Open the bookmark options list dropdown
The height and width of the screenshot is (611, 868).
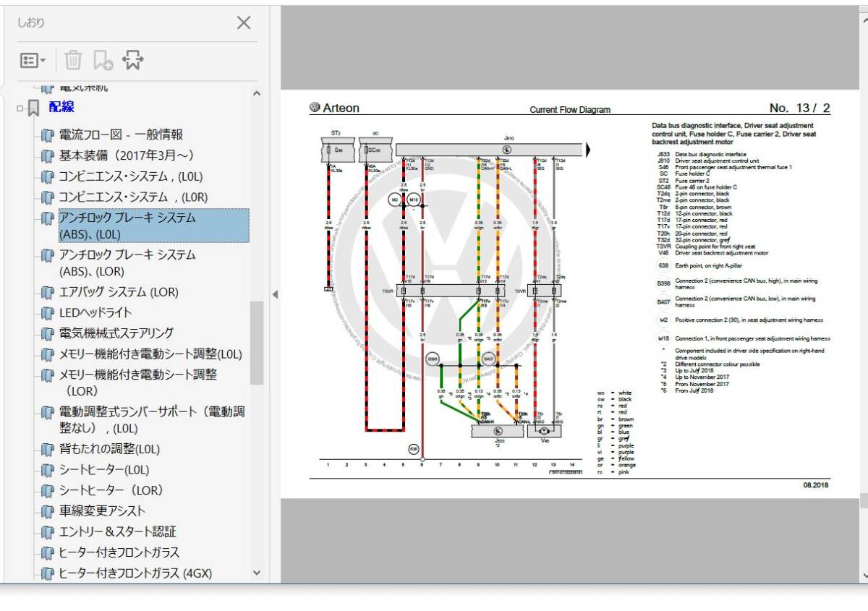click(33, 61)
